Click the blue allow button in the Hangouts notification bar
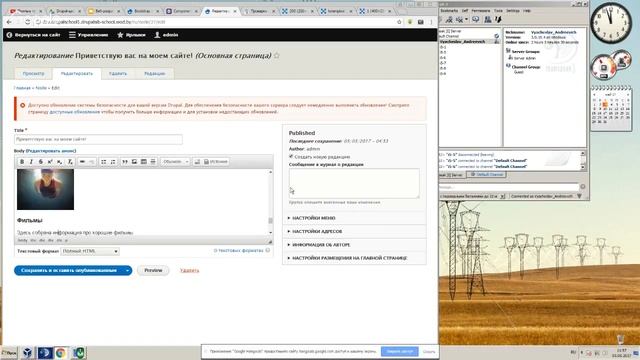 [400, 351]
